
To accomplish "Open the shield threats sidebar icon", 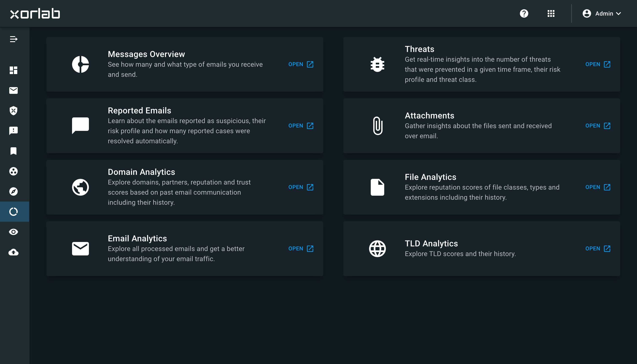I will [x=13, y=110].
